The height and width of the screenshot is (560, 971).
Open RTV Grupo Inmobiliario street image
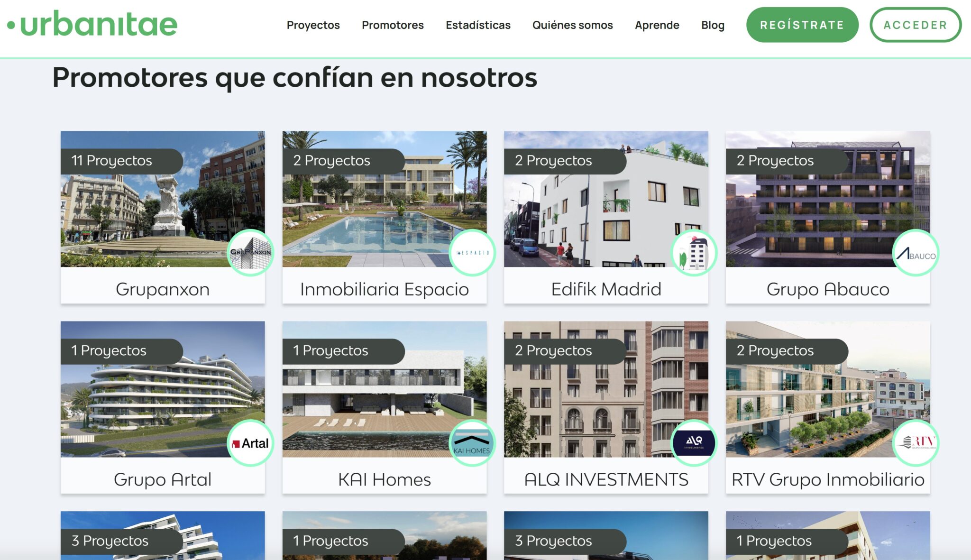point(828,389)
